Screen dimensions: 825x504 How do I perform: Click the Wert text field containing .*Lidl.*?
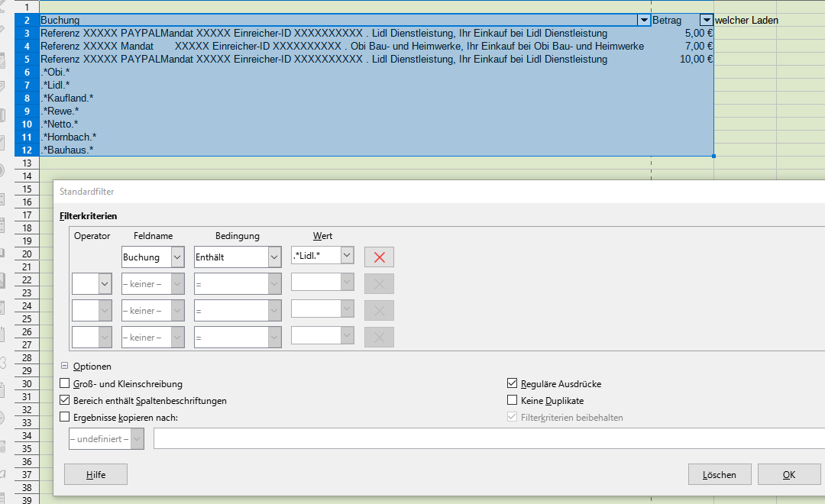click(x=316, y=255)
